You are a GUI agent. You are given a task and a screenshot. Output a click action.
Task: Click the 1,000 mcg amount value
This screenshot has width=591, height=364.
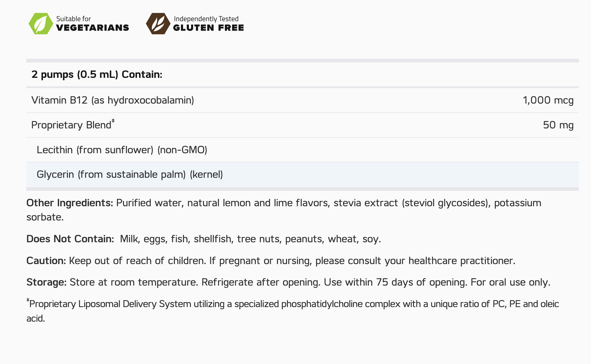548,100
